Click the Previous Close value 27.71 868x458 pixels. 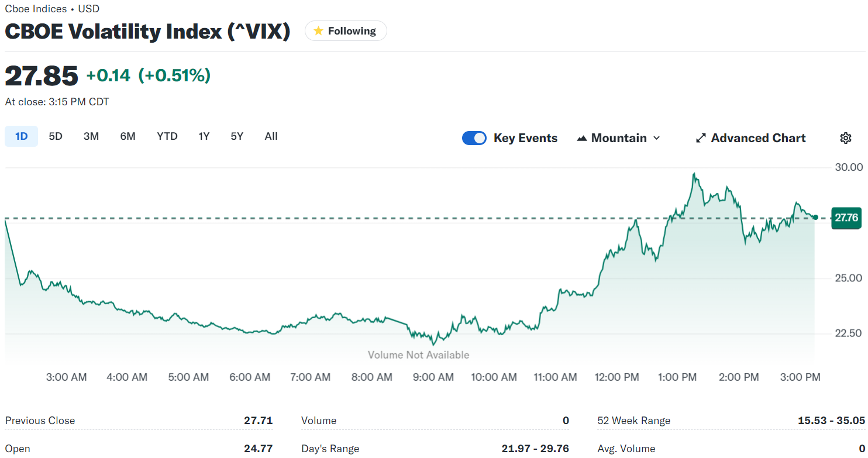coord(259,421)
